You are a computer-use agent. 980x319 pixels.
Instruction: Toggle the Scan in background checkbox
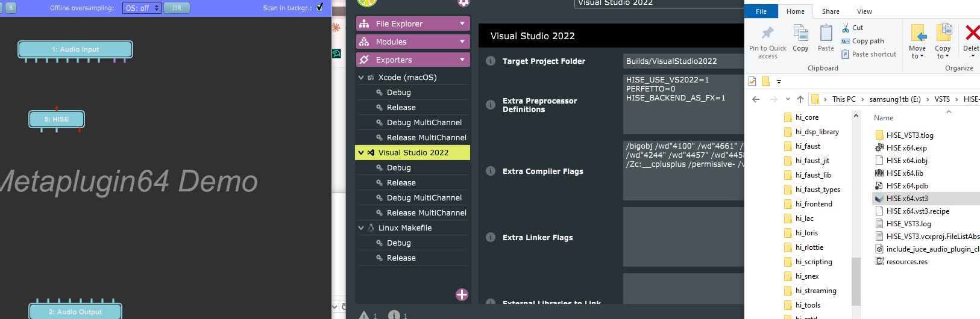(319, 7)
